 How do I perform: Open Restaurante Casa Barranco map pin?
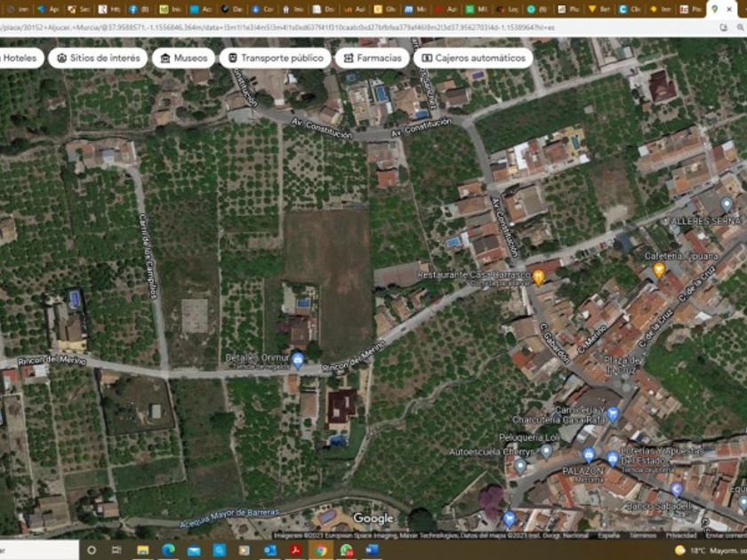pos(538,276)
